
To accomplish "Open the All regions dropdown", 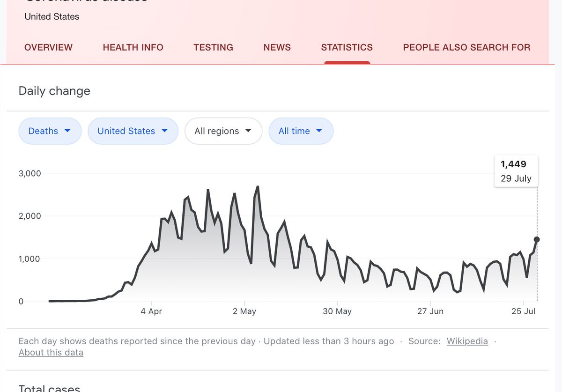I will tap(223, 131).
